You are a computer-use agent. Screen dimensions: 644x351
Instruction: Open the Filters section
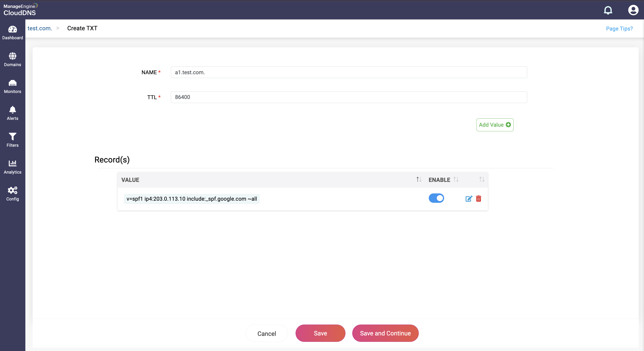tap(13, 140)
